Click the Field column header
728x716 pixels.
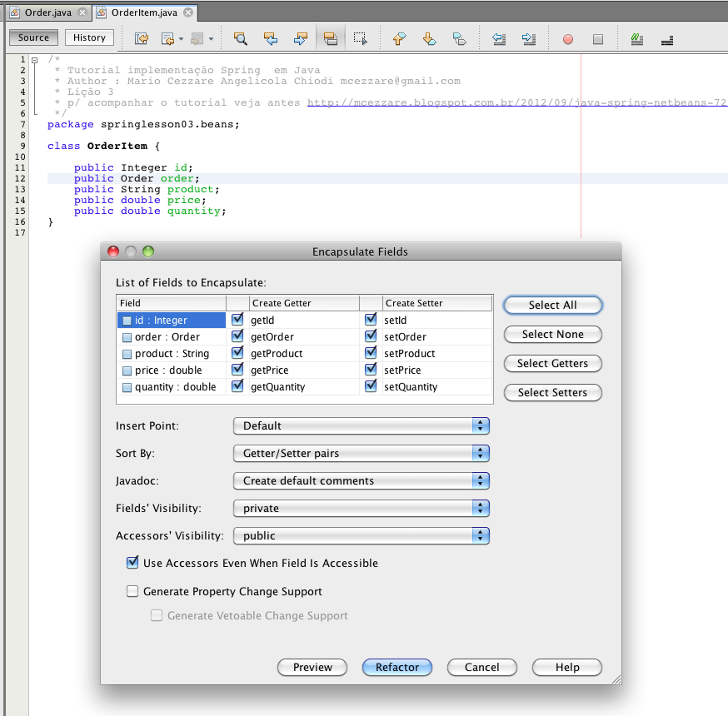(172, 303)
